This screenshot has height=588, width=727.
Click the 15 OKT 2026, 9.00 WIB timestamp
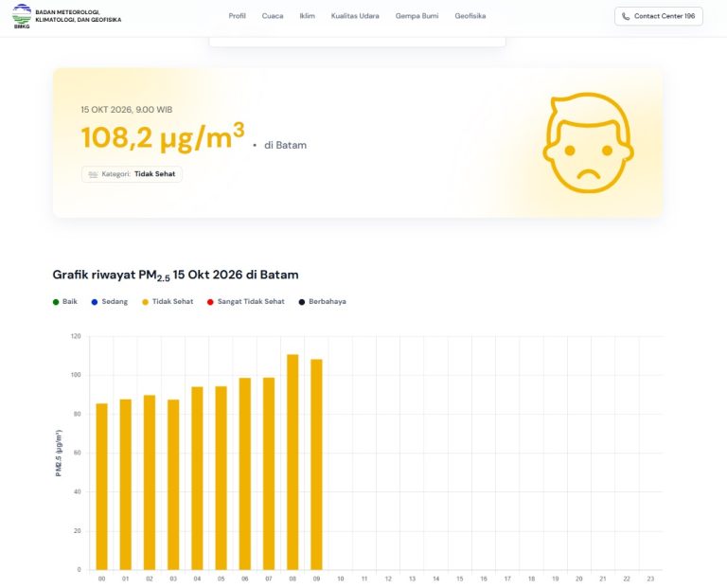(x=127, y=110)
